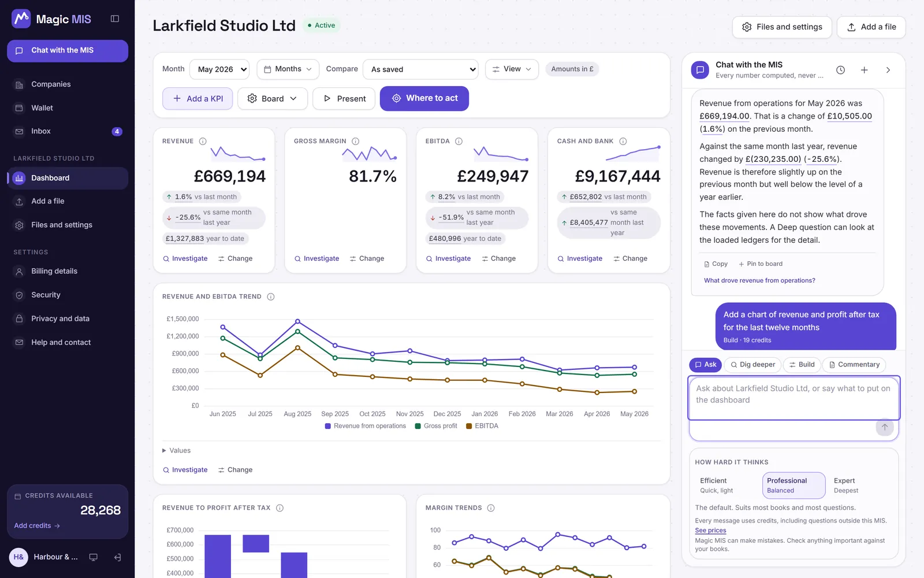The width and height of the screenshot is (924, 578).
Task: Open the Compare As saved dropdown
Action: (420, 69)
